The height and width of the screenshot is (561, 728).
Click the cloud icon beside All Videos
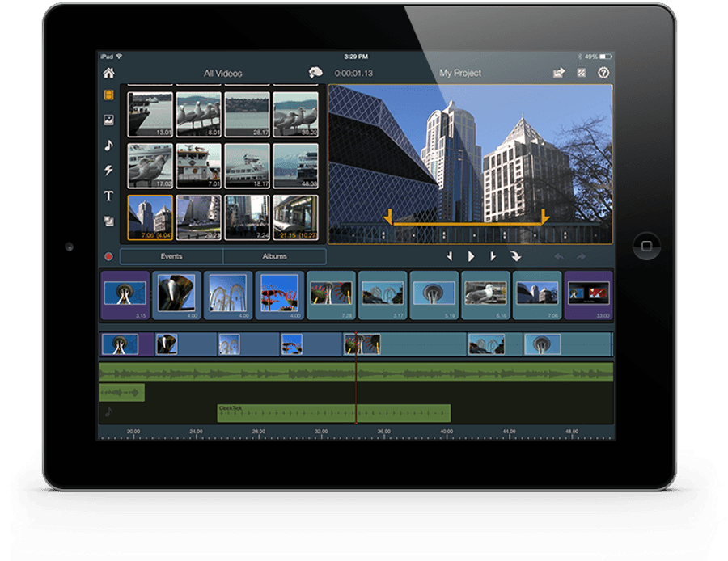315,73
